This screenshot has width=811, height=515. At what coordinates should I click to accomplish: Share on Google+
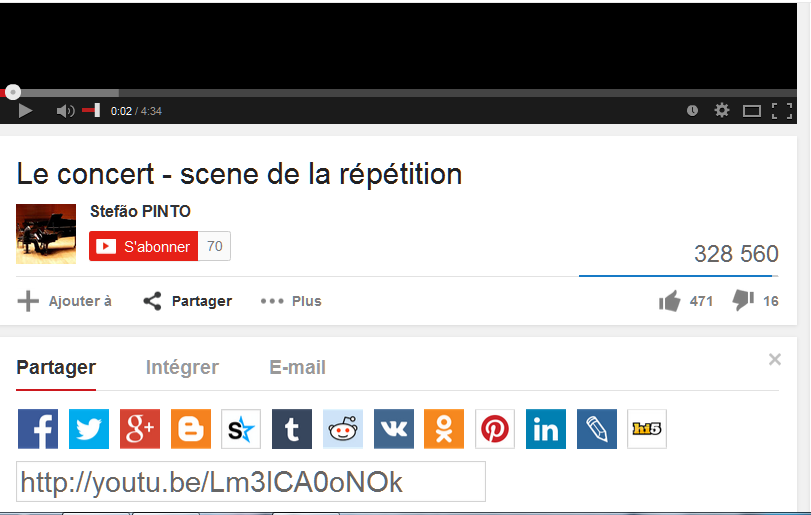[140, 429]
